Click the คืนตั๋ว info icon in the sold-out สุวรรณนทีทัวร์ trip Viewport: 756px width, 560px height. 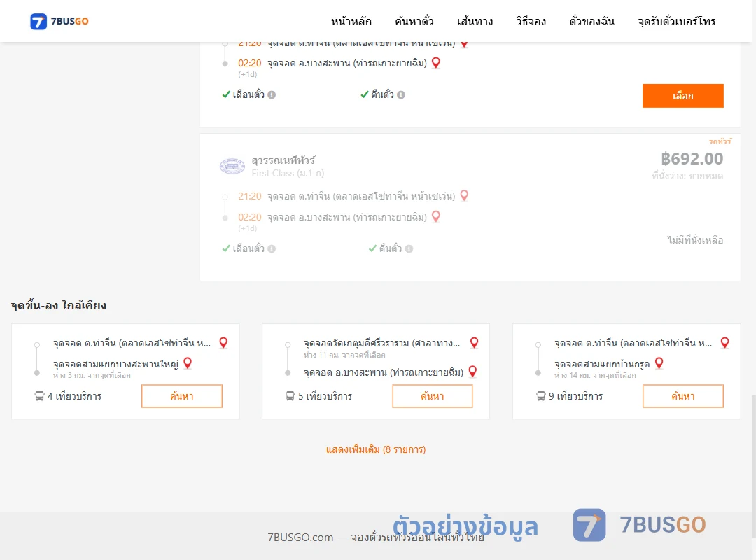(x=409, y=249)
